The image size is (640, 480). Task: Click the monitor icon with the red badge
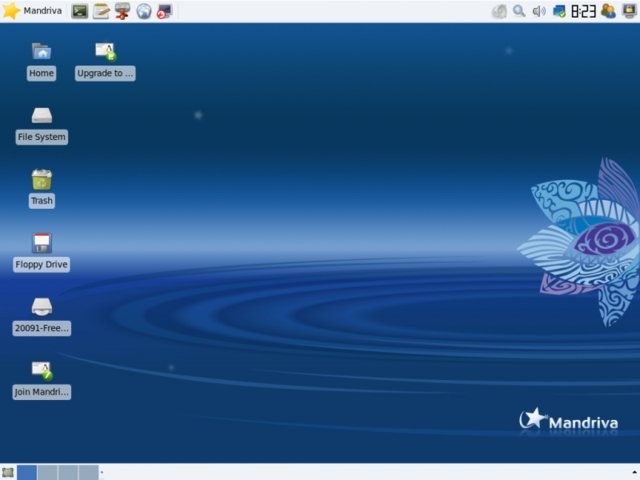click(x=165, y=11)
